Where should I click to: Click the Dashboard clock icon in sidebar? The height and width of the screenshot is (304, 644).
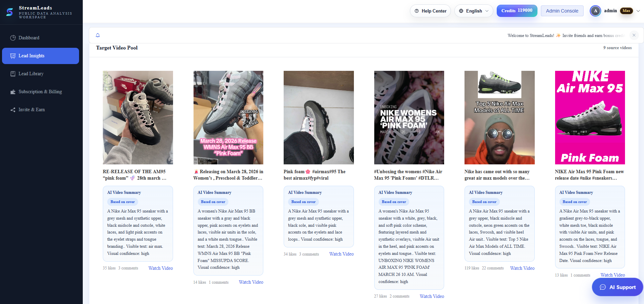coord(13,38)
